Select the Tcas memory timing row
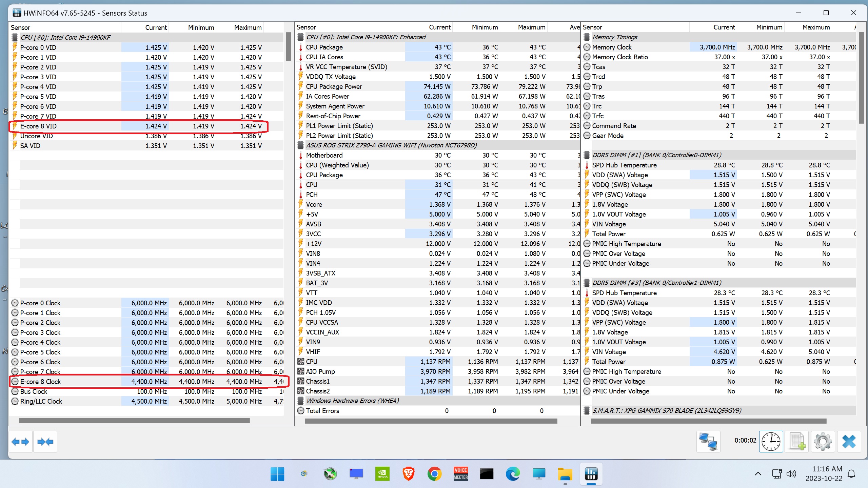This screenshot has height=488, width=868. pos(719,67)
